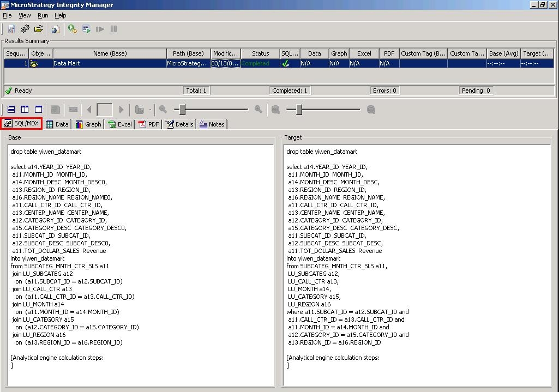This screenshot has height=392, width=559.
Task: Click the new test report icon
Action: [x=11, y=29]
